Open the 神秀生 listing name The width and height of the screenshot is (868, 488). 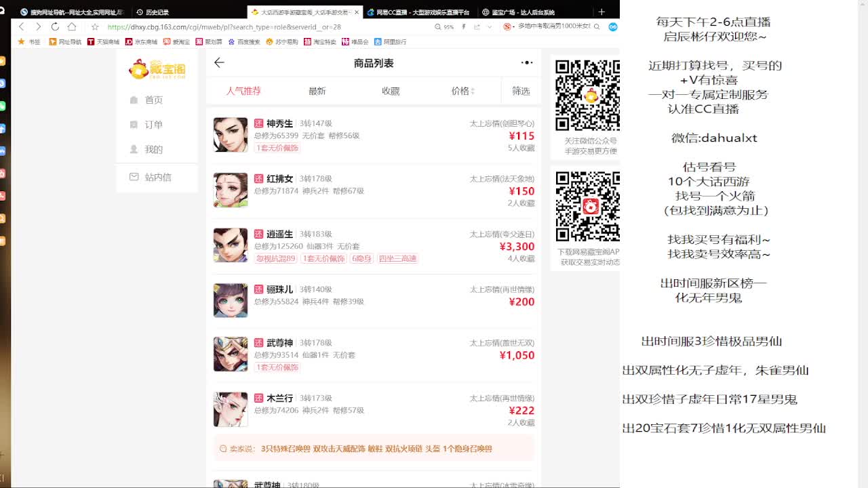(279, 123)
